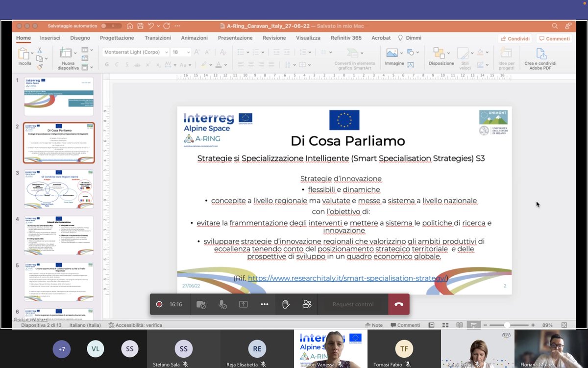
Task: Click the Commenti button in ribbon
Action: (x=554, y=38)
